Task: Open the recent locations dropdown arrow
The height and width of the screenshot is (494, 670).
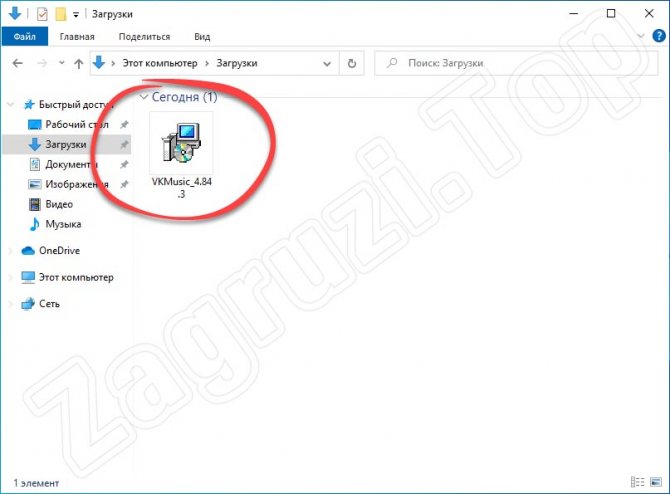Action: [x=62, y=63]
